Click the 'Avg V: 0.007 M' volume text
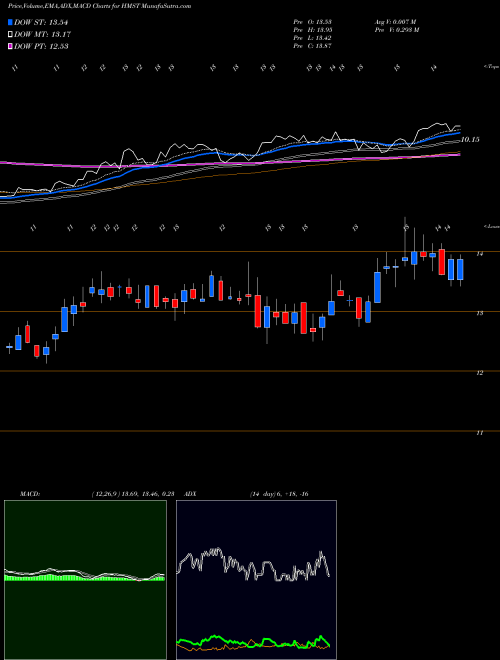Screen dimensions: 500x660 pos(396,21)
